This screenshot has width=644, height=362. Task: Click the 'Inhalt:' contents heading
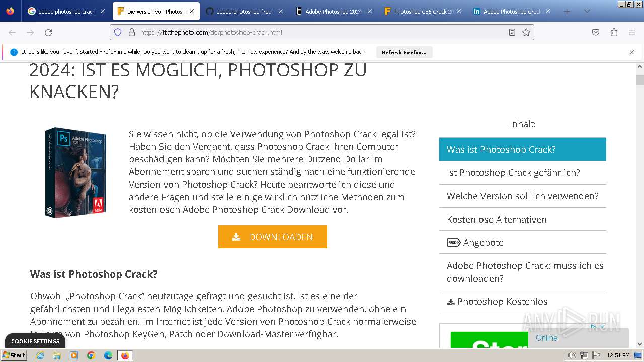(523, 124)
